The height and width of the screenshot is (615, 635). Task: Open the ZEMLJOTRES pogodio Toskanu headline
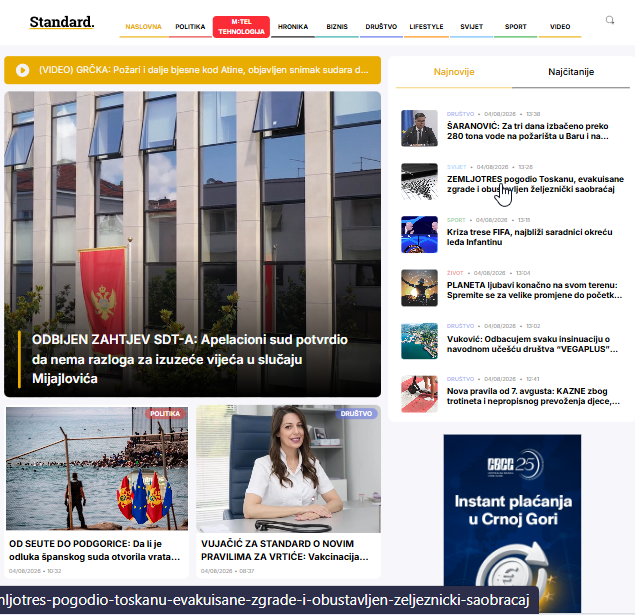pos(535,184)
